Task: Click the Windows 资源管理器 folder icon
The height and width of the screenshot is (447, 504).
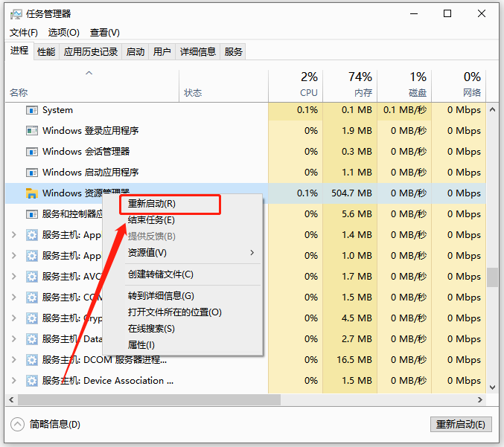Action: [32, 193]
